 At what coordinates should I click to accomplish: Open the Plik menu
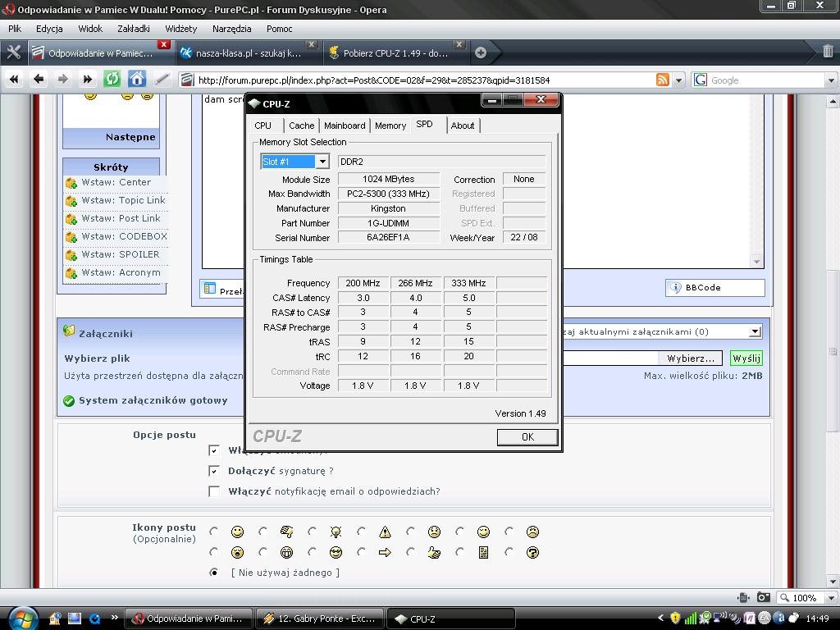15,29
